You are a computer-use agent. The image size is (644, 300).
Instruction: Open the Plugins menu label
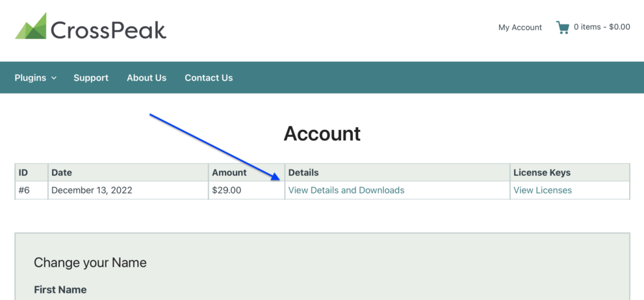coord(31,78)
